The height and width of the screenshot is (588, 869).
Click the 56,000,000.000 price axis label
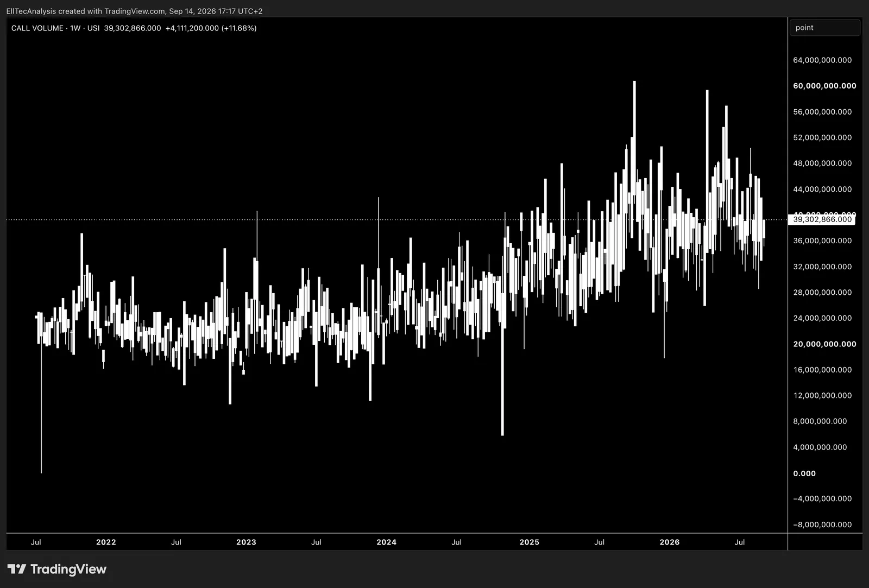click(x=822, y=112)
